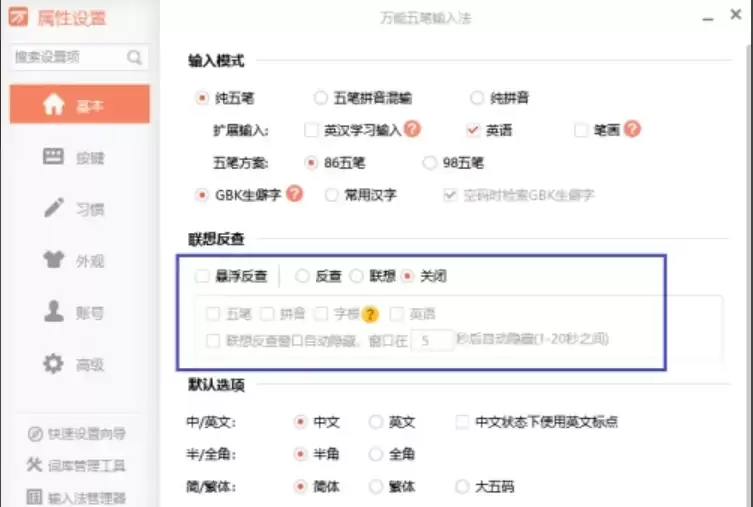Select 半角 width option
This screenshot has height=507, width=753.
300,454
